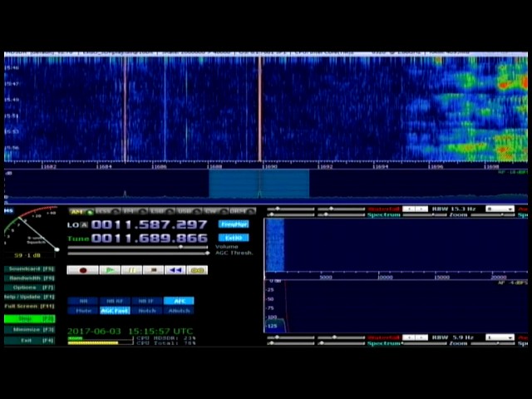The image size is (532, 399).
Task: Click the Exit [F4] button
Action: click(x=30, y=340)
